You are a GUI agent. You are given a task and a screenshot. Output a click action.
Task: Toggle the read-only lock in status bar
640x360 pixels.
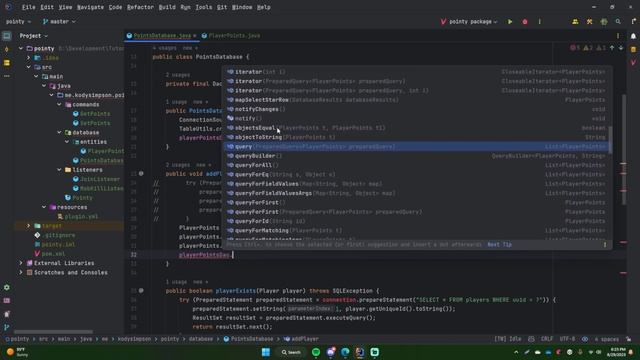click(629, 339)
